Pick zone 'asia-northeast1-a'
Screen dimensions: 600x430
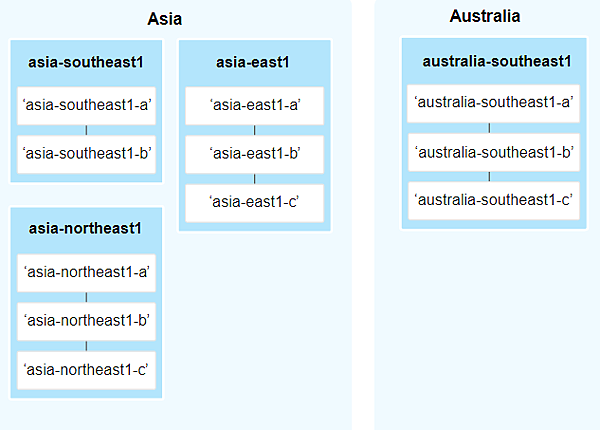point(86,272)
